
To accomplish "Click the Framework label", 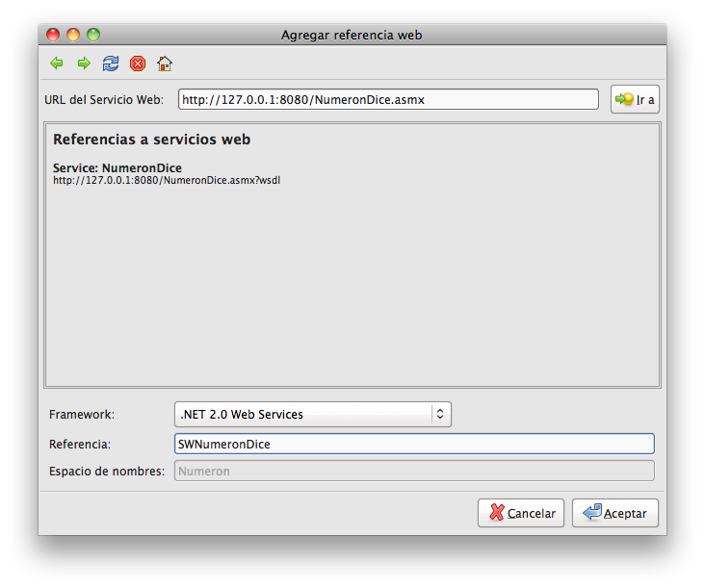I will 82,414.
